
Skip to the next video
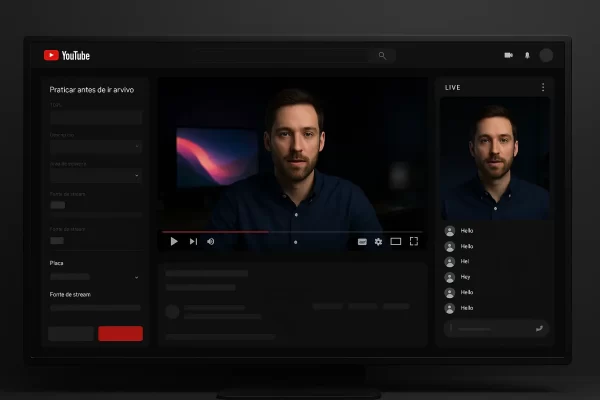coord(193,241)
